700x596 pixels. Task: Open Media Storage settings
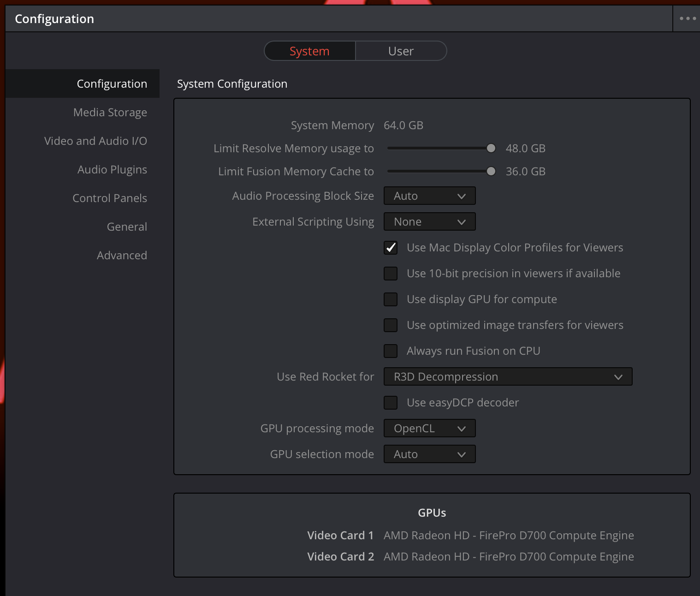[x=110, y=113]
